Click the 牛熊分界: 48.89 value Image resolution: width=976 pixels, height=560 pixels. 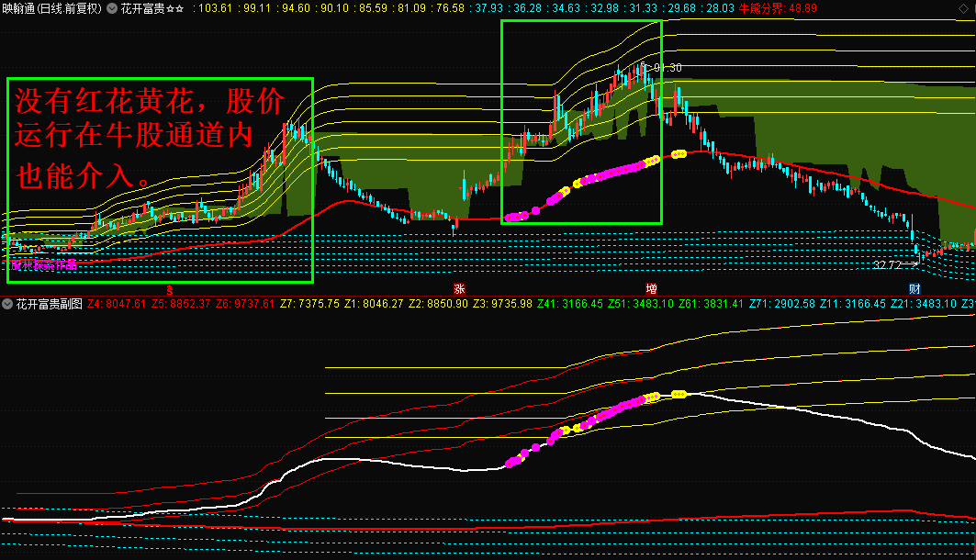pyautogui.click(x=778, y=8)
